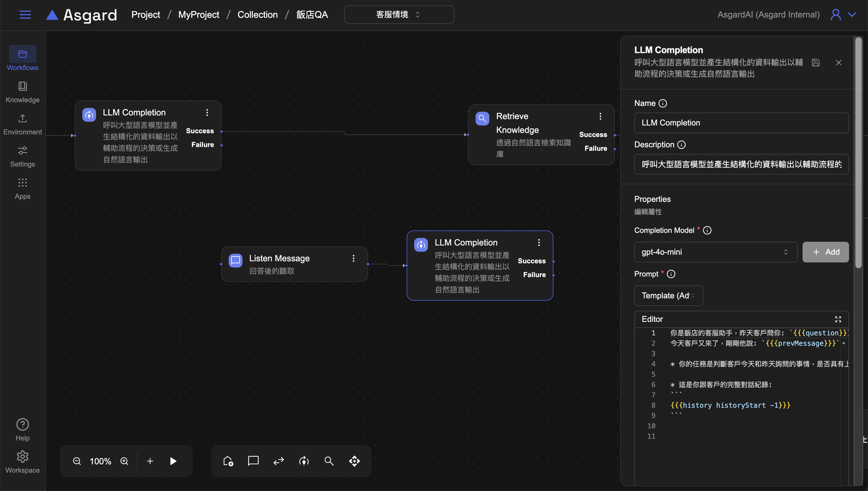868x491 pixels.
Task: Expand the prompt Editor to fullscreen
Action: pos(838,319)
